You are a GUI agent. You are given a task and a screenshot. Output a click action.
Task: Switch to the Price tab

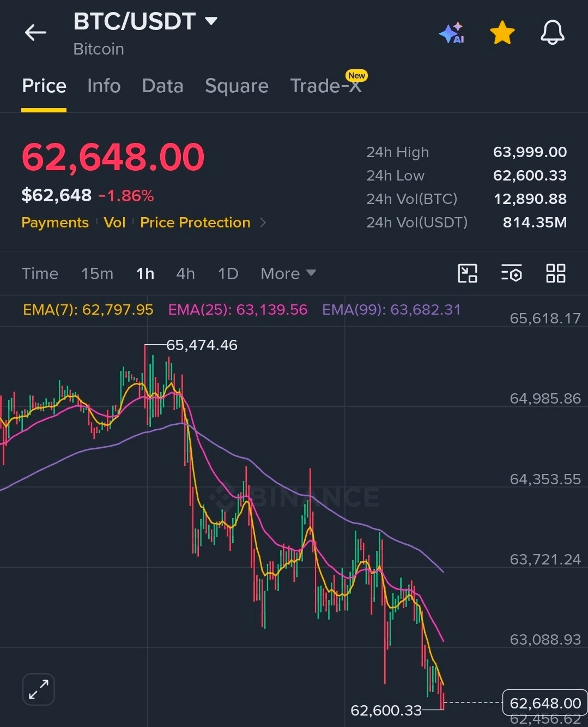[44, 86]
